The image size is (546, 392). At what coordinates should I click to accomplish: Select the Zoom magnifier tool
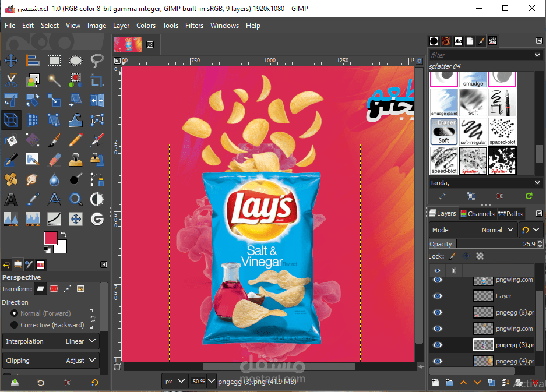coord(76,199)
